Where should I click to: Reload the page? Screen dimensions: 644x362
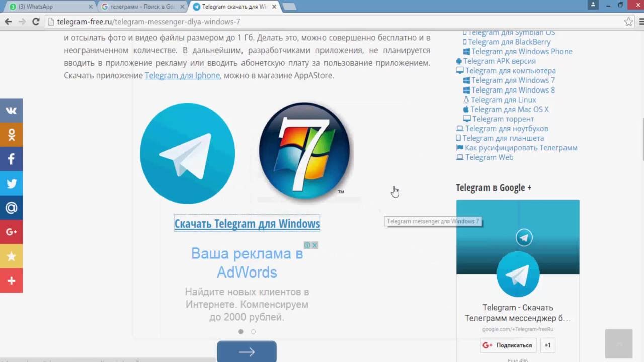(36, 22)
